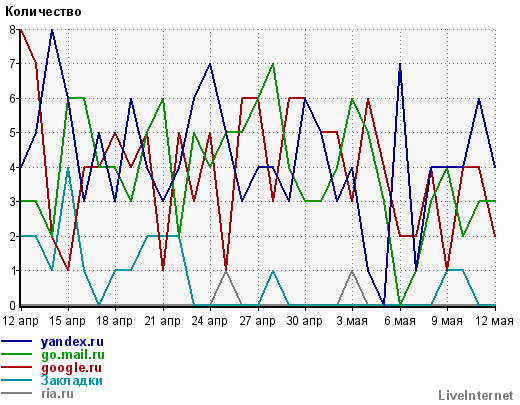Click the 24 апр axis date label

click(x=210, y=321)
